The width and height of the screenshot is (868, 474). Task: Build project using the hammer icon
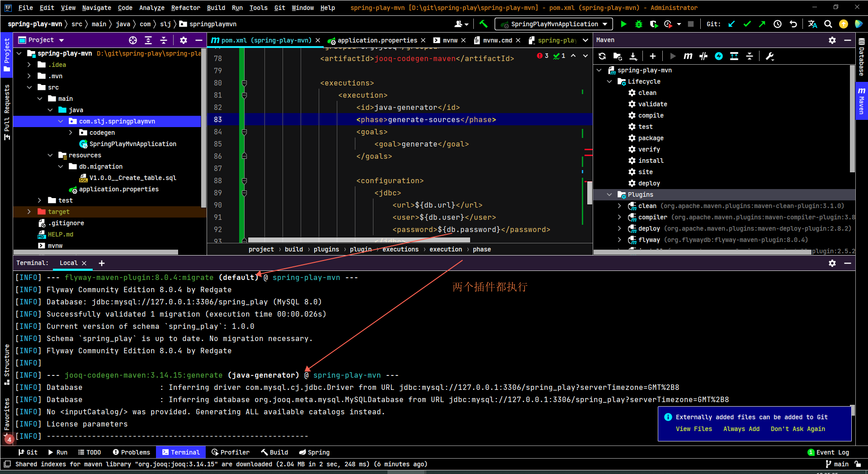point(483,24)
